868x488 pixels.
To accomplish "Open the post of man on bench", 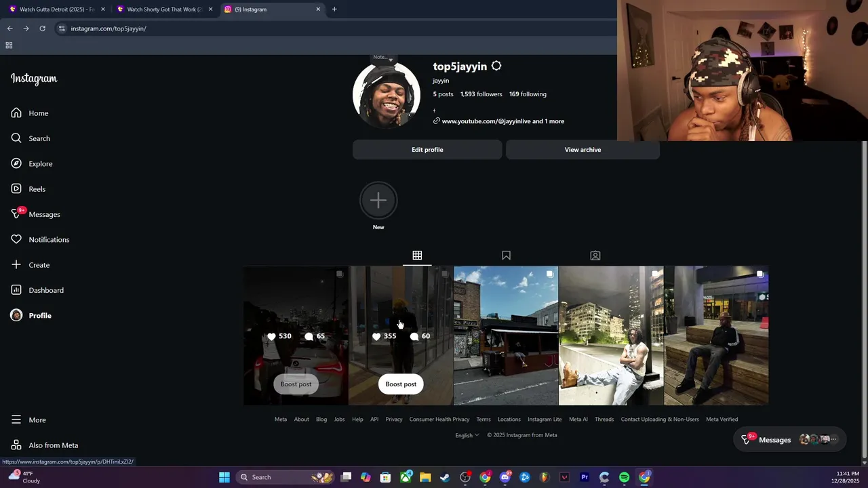I will [x=716, y=335].
